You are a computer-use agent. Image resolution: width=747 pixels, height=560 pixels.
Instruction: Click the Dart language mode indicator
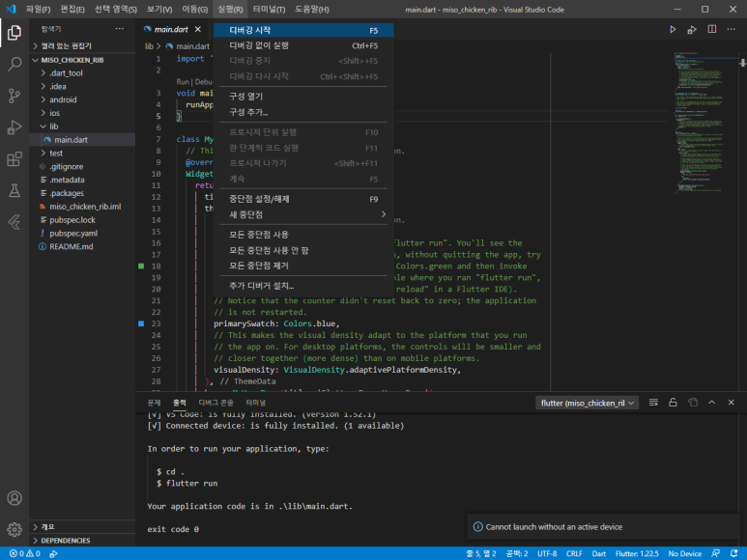[x=599, y=553]
